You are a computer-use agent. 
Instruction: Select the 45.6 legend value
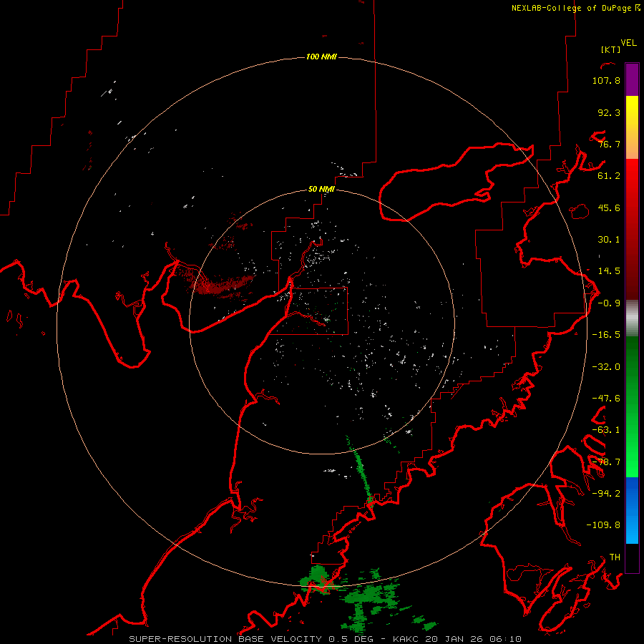(x=609, y=208)
